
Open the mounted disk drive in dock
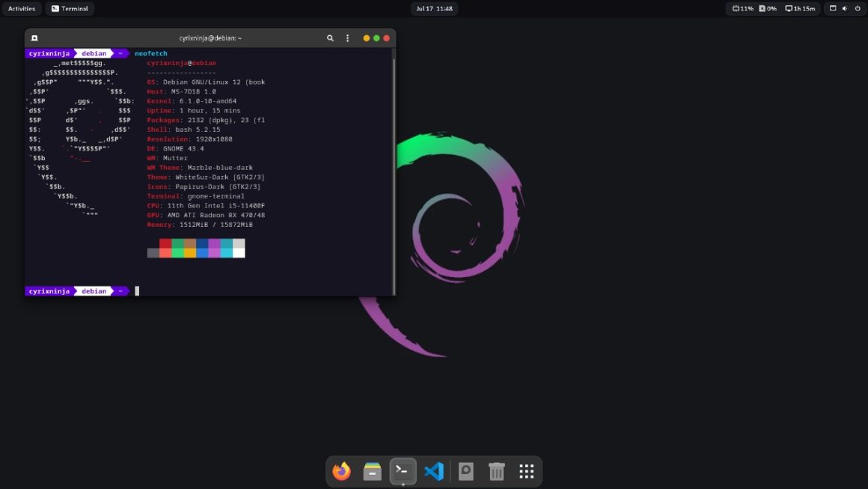coord(465,471)
